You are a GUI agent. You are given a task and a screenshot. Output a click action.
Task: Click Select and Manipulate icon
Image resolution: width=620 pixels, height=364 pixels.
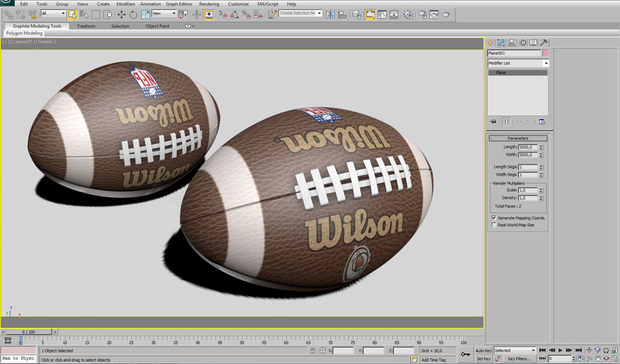tap(197, 15)
